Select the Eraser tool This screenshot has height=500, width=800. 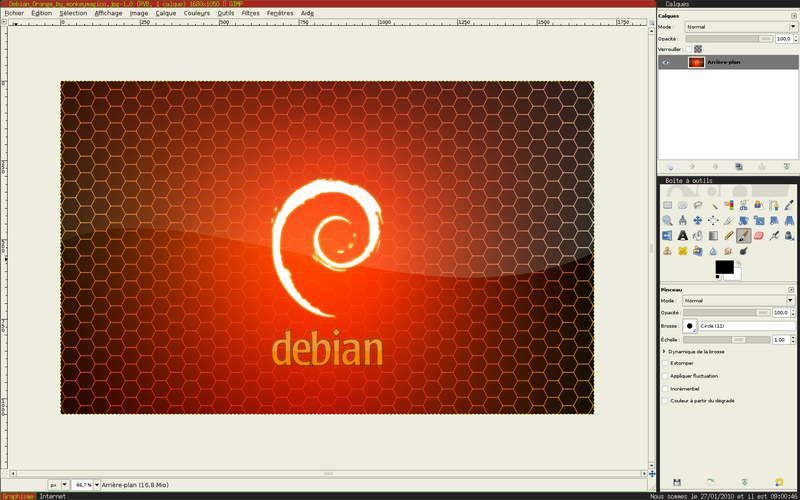click(x=759, y=236)
